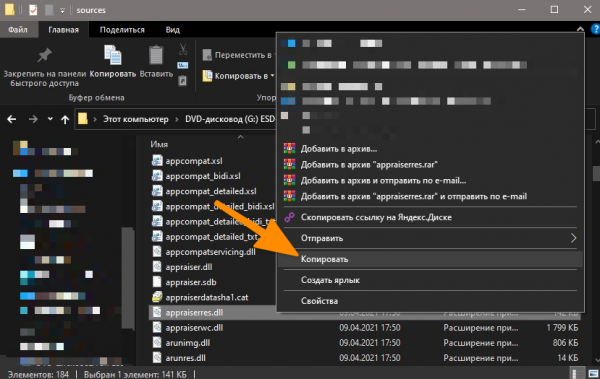The height and width of the screenshot is (379, 600).
Task: Open the Вид ribbon tab
Action: (173, 29)
